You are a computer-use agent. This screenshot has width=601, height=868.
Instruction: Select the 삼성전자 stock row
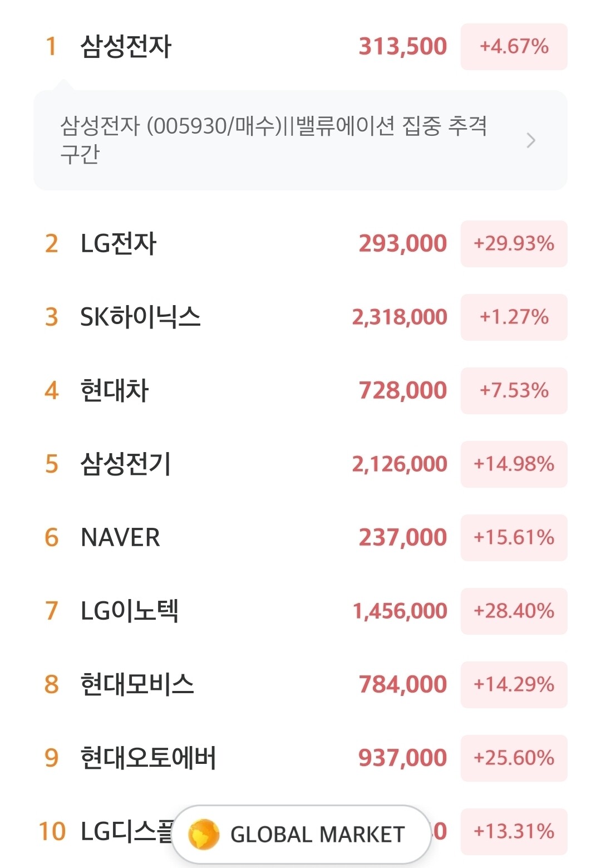(300, 47)
